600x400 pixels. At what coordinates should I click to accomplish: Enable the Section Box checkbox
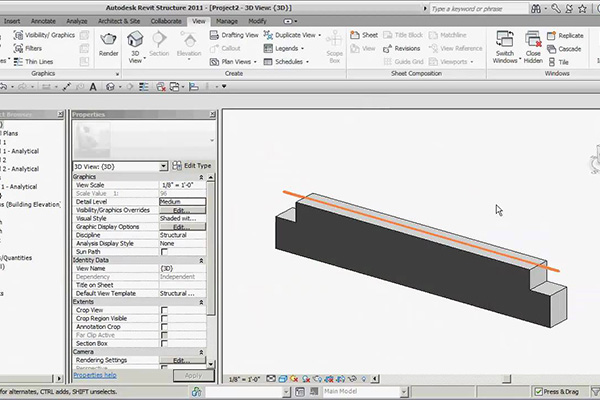point(164,343)
